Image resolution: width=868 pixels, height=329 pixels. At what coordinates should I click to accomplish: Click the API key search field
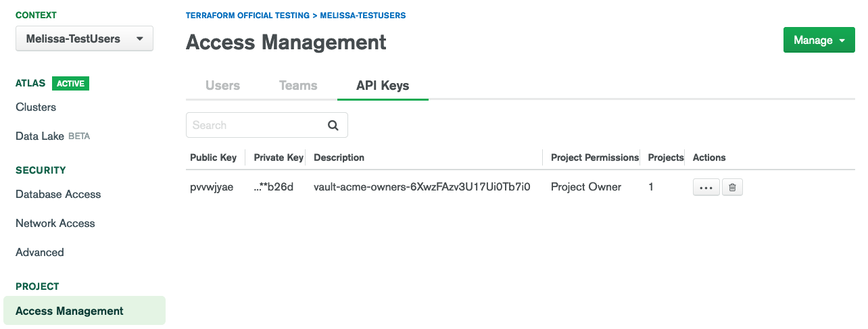257,125
